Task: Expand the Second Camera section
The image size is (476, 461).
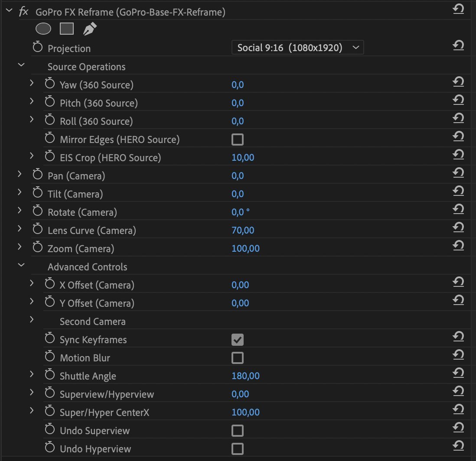Action: pos(32,319)
